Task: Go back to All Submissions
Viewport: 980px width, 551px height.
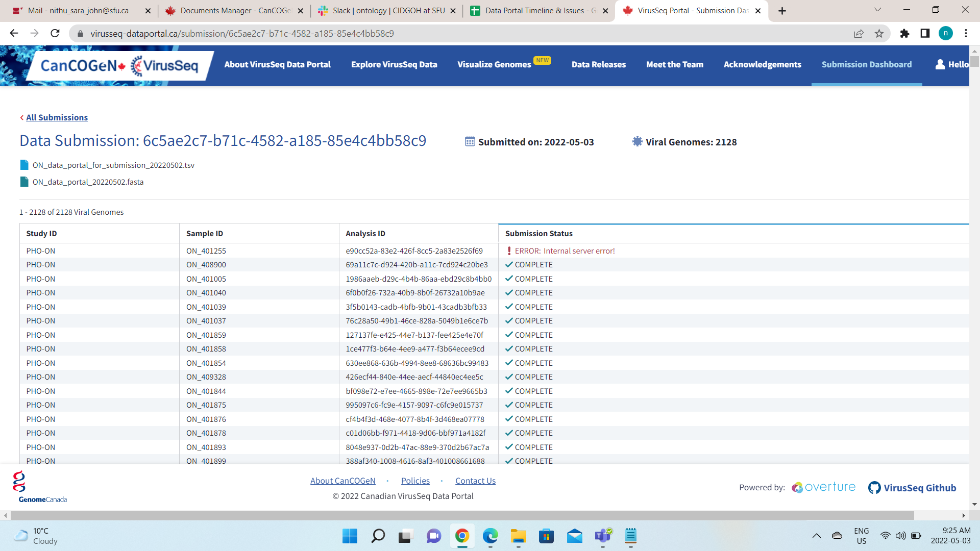Action: [56, 117]
